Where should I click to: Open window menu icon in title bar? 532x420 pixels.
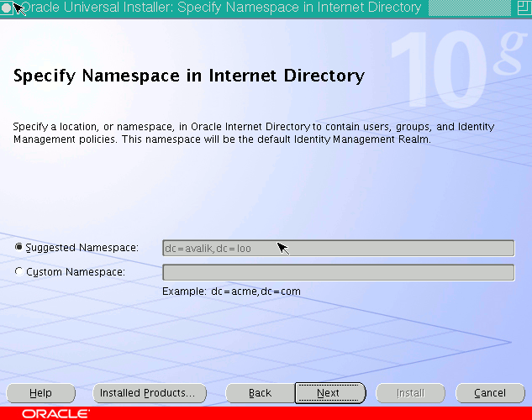[7, 8]
